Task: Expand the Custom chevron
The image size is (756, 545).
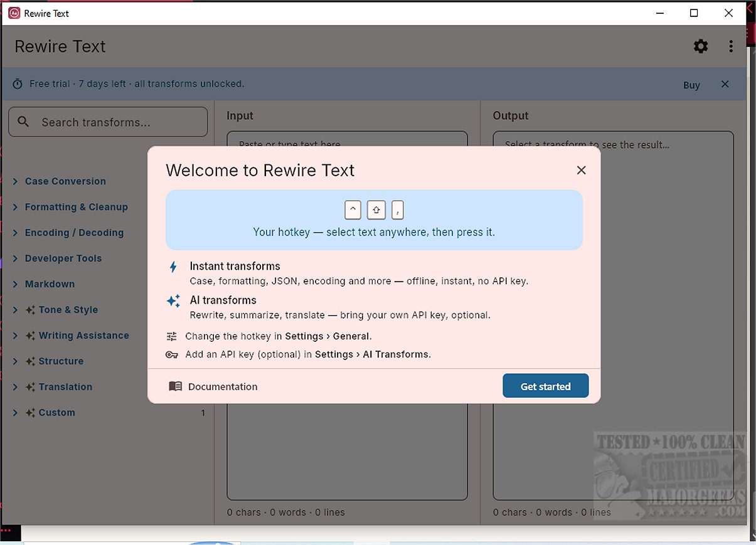Action: coord(15,413)
